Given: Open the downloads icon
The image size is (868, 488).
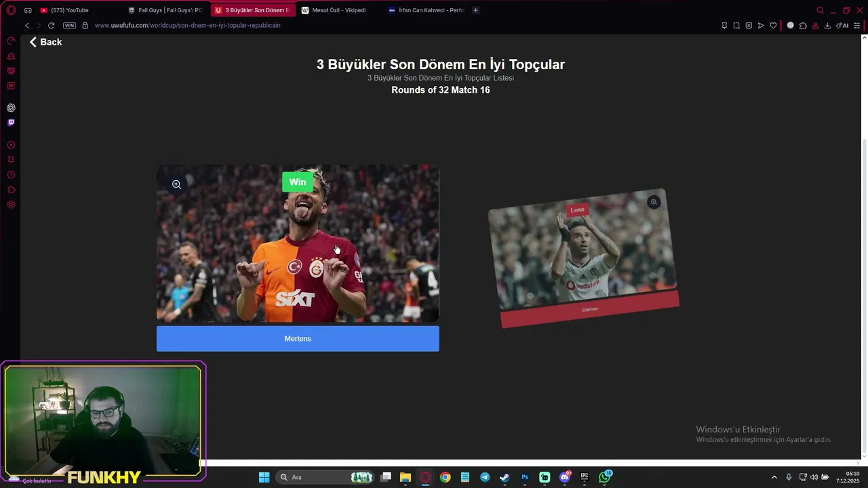Looking at the screenshot, I should tap(827, 25).
